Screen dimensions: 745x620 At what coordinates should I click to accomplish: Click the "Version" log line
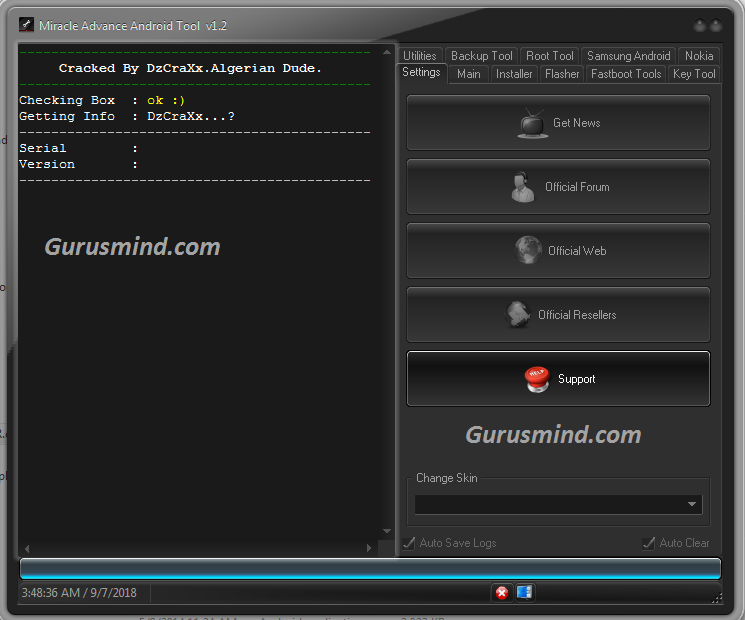[78, 164]
